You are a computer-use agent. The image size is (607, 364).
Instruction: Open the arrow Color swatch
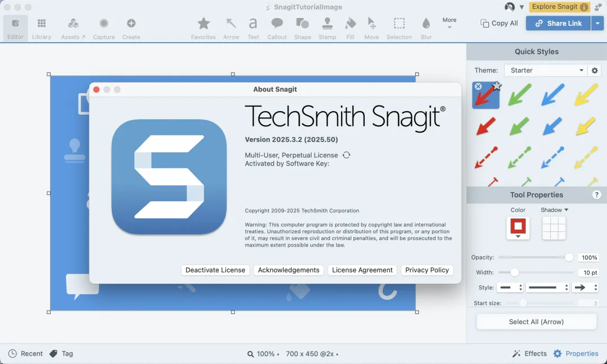click(x=518, y=228)
